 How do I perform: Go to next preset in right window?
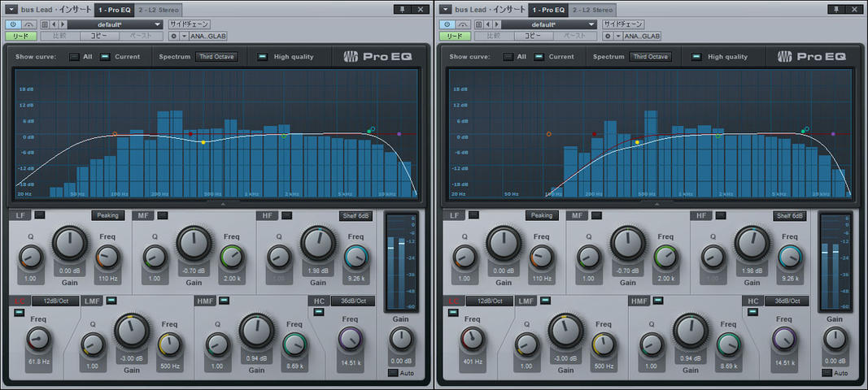[496, 24]
